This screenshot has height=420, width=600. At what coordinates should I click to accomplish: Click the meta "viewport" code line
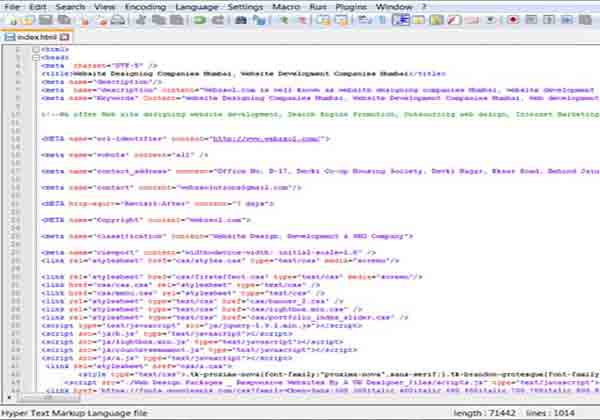pyautogui.click(x=208, y=252)
